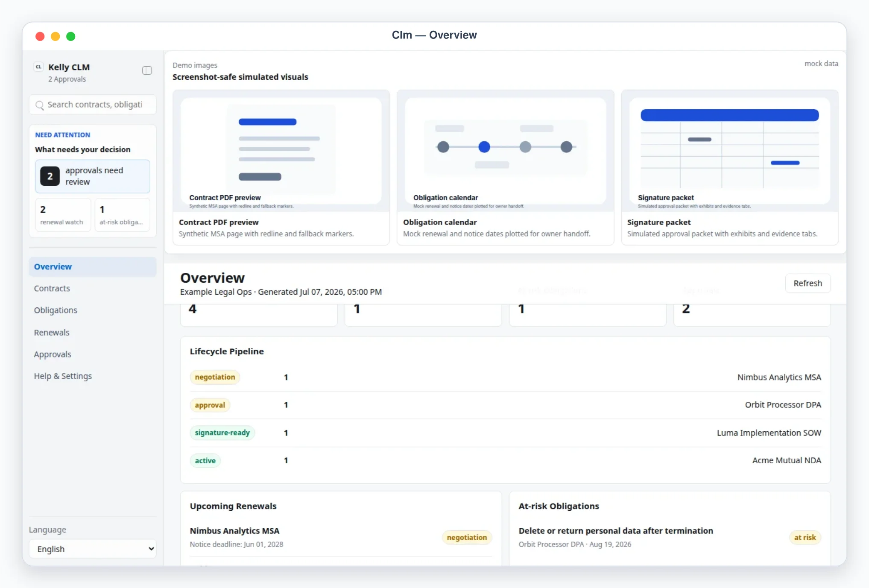
Task: Open the Language dropdown set to English
Action: point(93,549)
